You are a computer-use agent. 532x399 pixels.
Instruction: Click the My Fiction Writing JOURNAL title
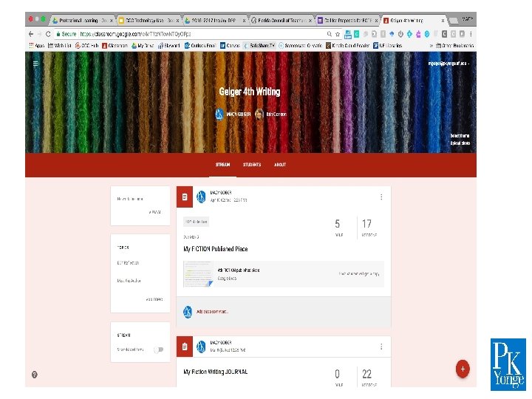coord(216,372)
